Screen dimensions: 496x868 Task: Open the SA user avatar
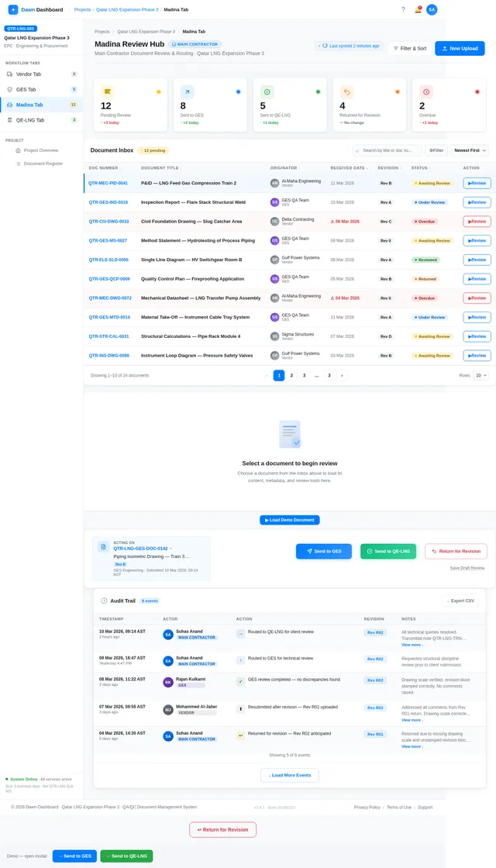pos(432,9)
